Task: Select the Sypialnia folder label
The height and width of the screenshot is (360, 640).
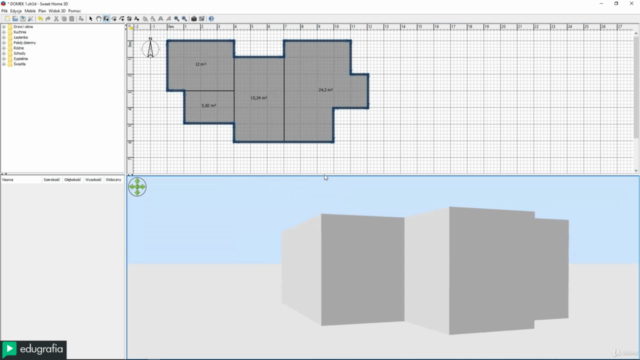Action: [21, 58]
